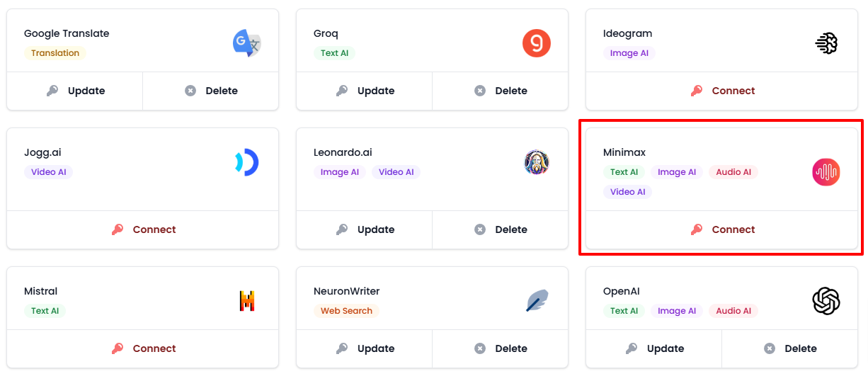Delete the NeuronWriter integration
This screenshot has height=381, width=868.
coord(501,348)
